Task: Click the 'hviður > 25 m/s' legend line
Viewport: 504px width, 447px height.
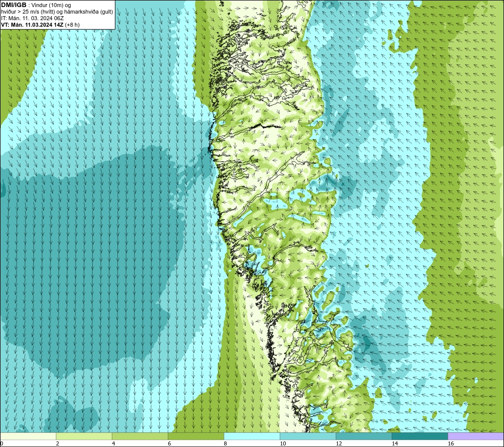Action: pos(57,12)
